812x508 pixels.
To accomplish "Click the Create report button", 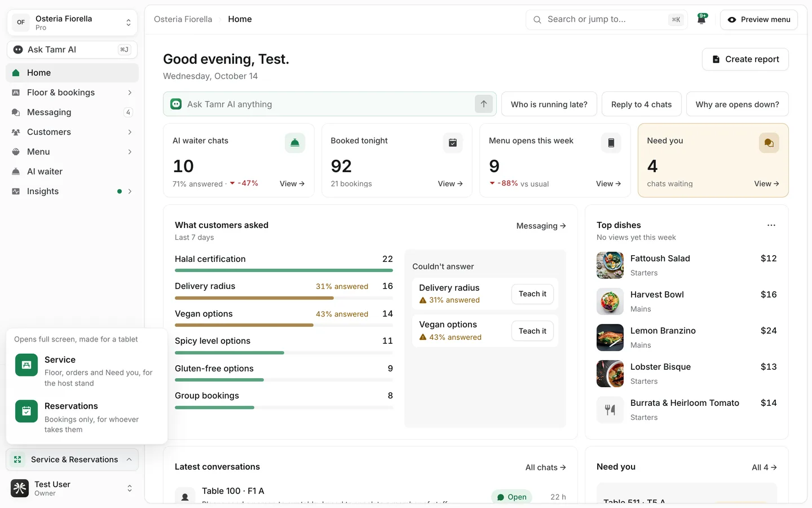I will pos(745,59).
